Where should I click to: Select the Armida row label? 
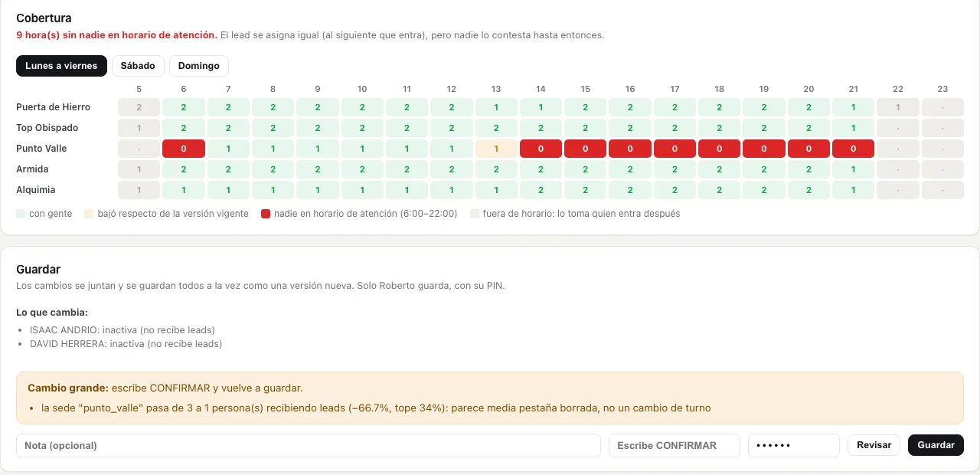[x=33, y=169]
